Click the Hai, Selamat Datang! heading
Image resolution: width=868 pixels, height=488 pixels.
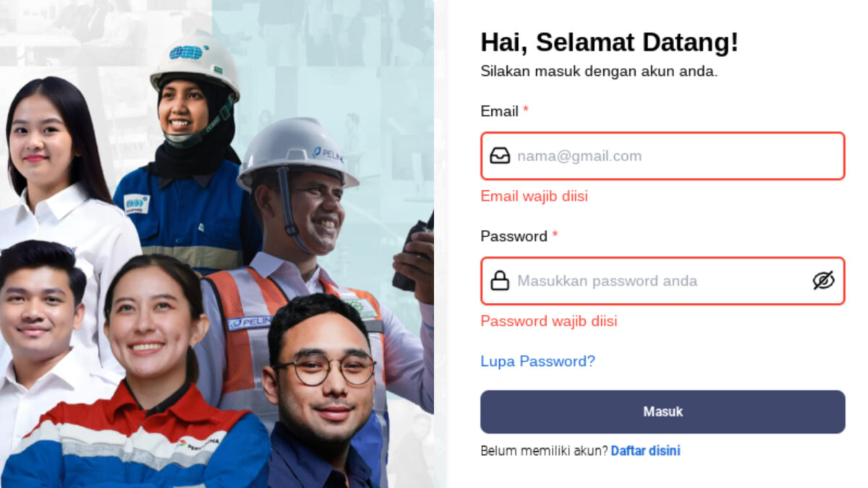tap(610, 43)
